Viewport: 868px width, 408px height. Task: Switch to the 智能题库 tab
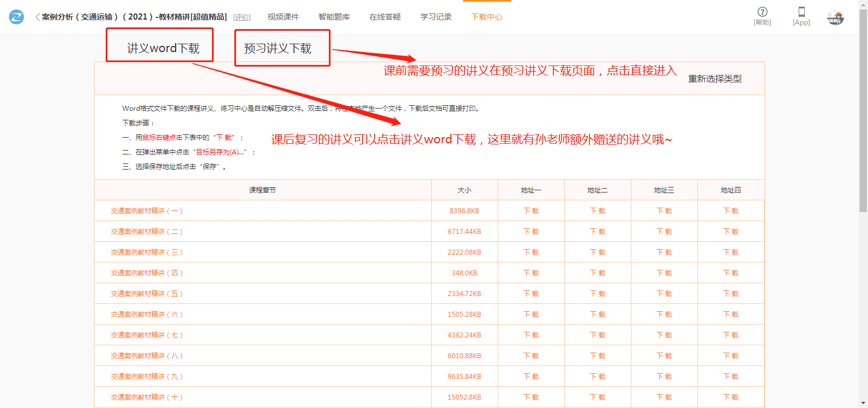click(x=334, y=17)
